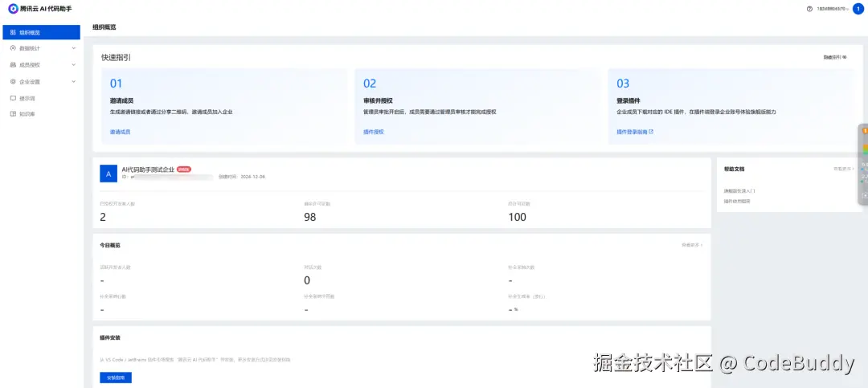The image size is (868, 388).
Task: Open the account number dropdown in header
Action: pyautogui.click(x=833, y=9)
